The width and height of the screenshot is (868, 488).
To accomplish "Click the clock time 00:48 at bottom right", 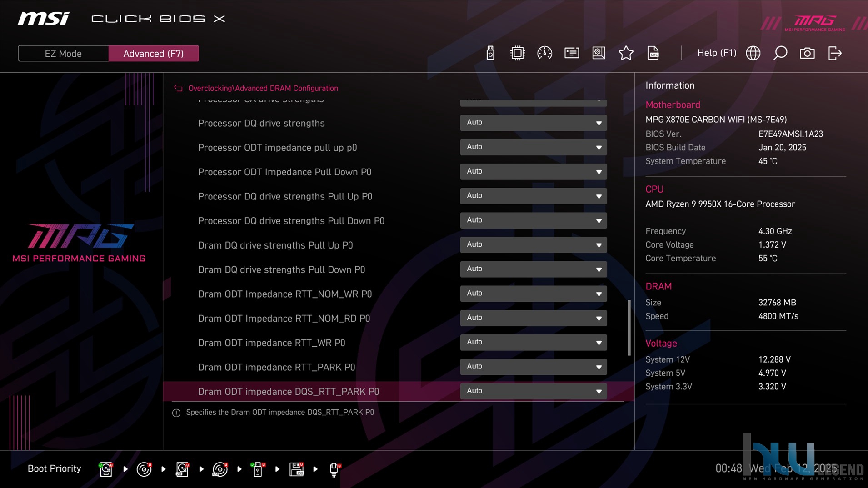I will pyautogui.click(x=728, y=468).
